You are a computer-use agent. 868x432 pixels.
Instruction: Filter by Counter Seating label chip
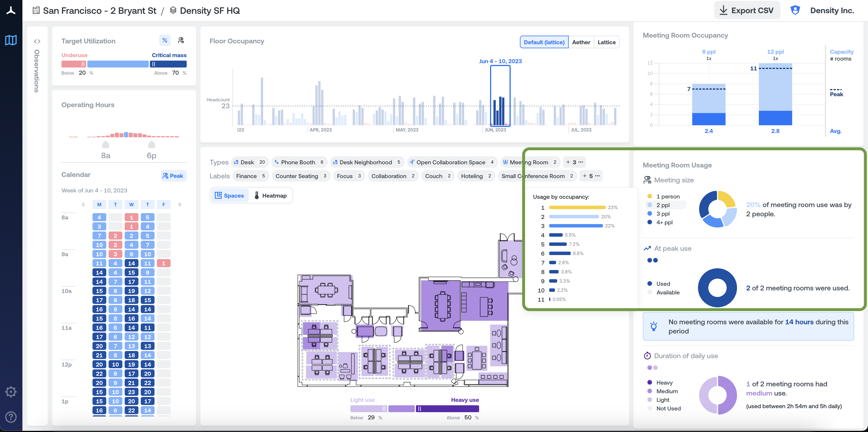tap(301, 176)
